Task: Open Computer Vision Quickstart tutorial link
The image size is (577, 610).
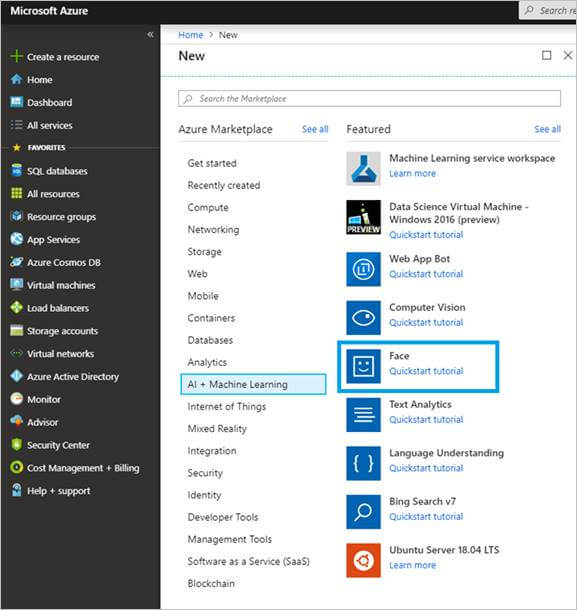Action: (426, 323)
